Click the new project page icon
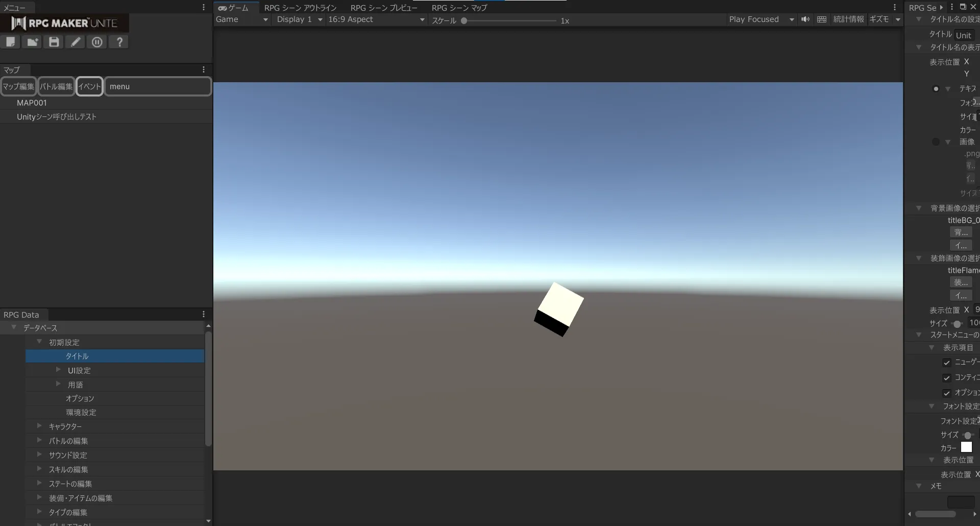 pyautogui.click(x=11, y=42)
